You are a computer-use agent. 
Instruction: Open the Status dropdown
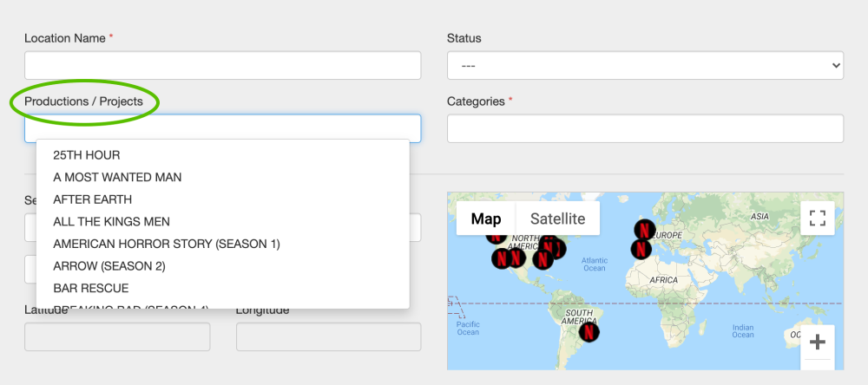(x=645, y=66)
